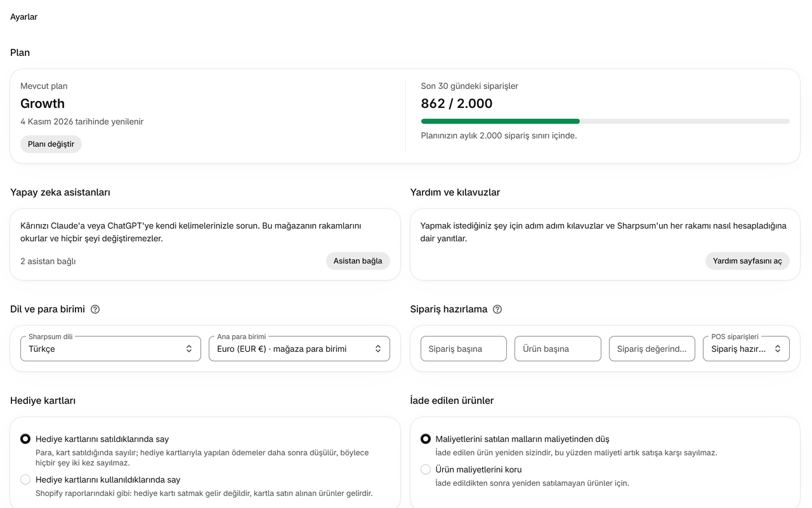Select Hediye kartlarını satıldıklarında say option

[25, 439]
